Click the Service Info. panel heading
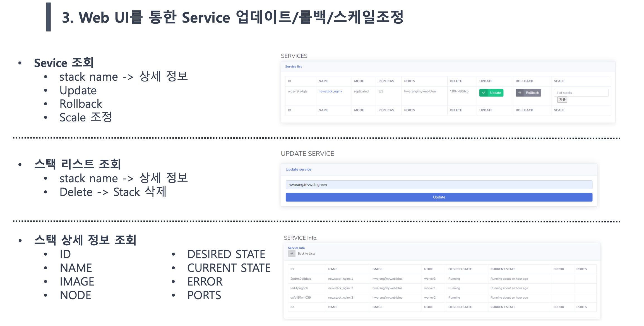Image resolution: width=644 pixels, height=326 pixels. (296, 248)
